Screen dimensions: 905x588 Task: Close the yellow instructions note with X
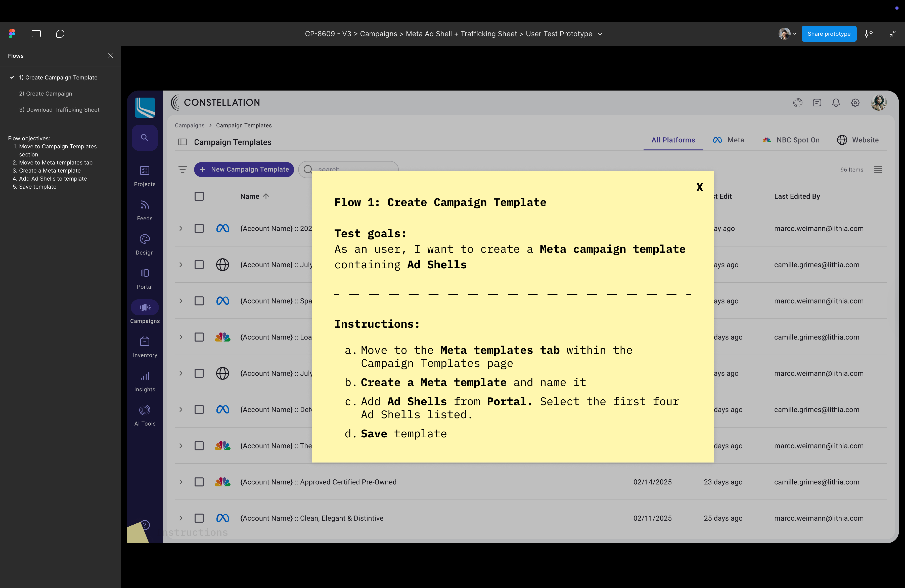pos(699,187)
